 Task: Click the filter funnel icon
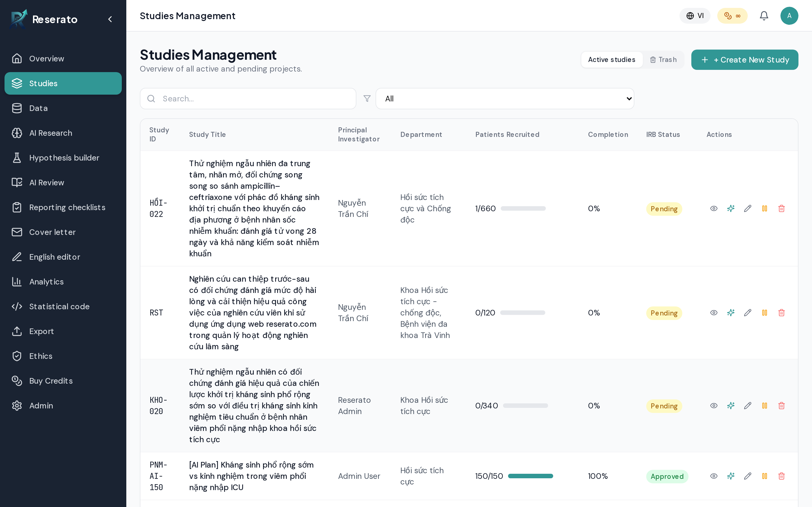pyautogui.click(x=367, y=99)
